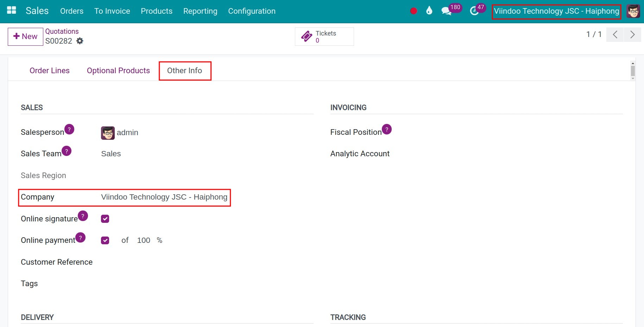Open the Company field dropdown
This screenshot has width=644, height=327.
coord(207,197)
